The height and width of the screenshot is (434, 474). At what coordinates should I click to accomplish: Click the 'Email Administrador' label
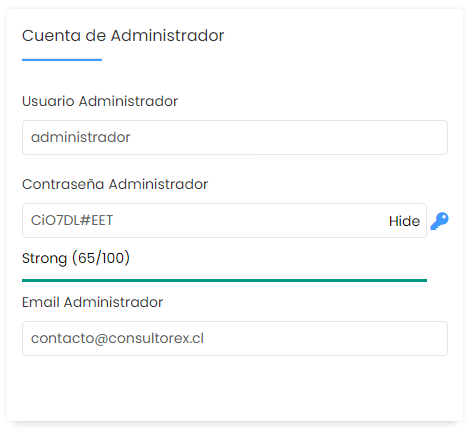coord(92,302)
